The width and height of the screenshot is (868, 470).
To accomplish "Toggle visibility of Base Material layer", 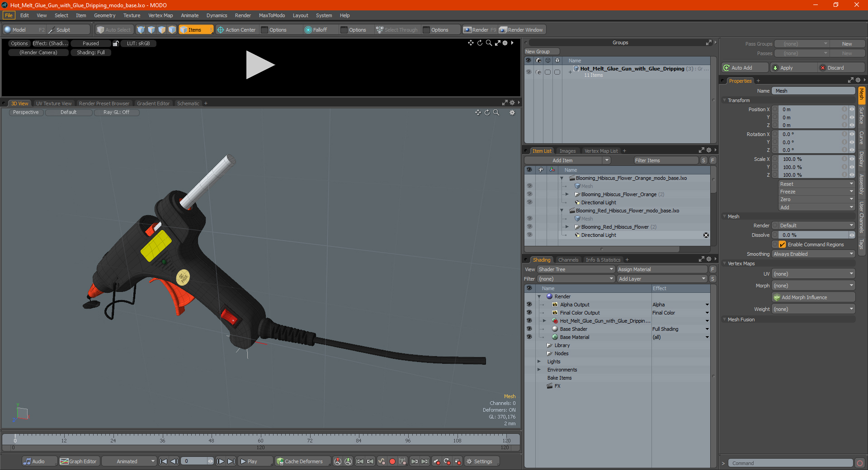I will 529,337.
